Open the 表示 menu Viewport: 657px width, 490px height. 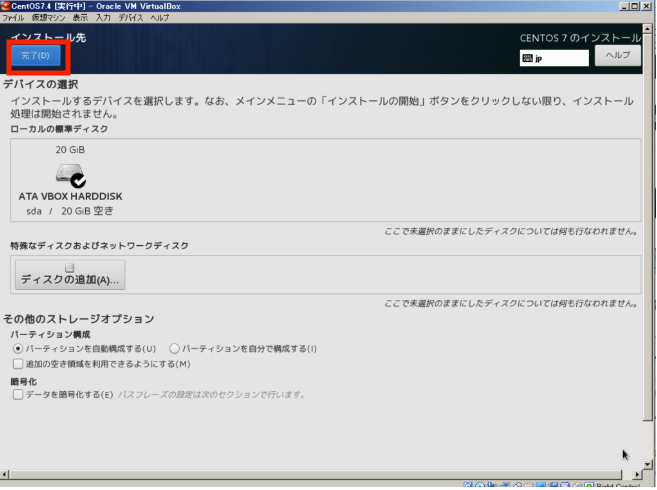(x=80, y=18)
